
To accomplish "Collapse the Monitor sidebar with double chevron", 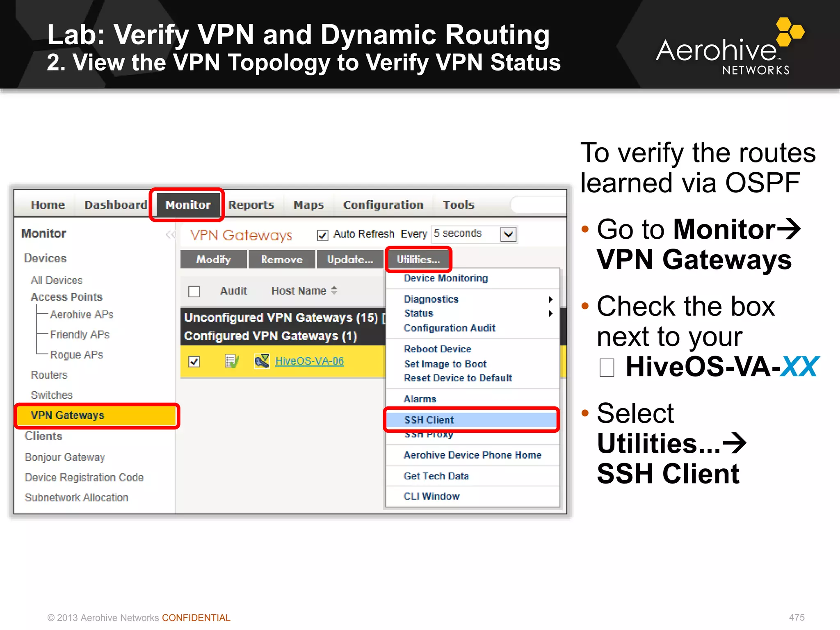I will click(x=171, y=234).
